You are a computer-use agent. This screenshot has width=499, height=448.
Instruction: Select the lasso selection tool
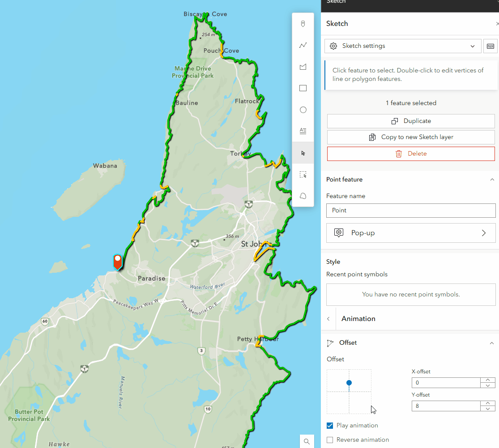[x=303, y=196]
